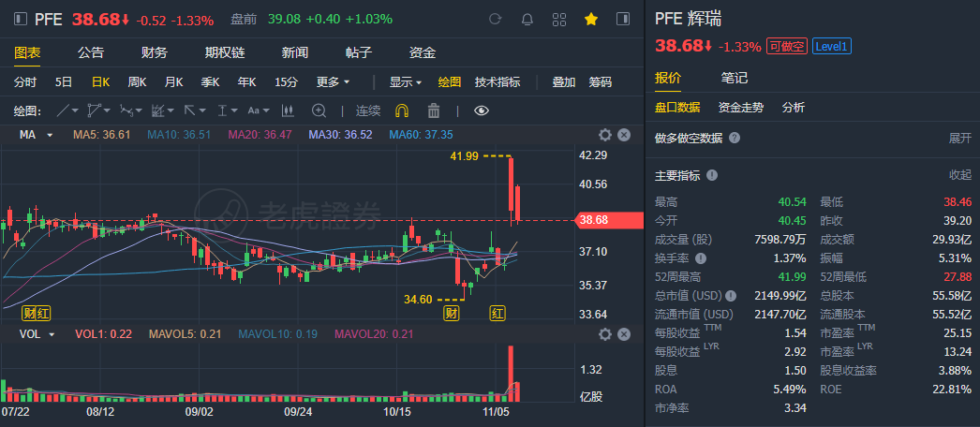The height and width of the screenshot is (427, 980).
Task: Click the 财 marker on 07/22
Action: (x=29, y=313)
